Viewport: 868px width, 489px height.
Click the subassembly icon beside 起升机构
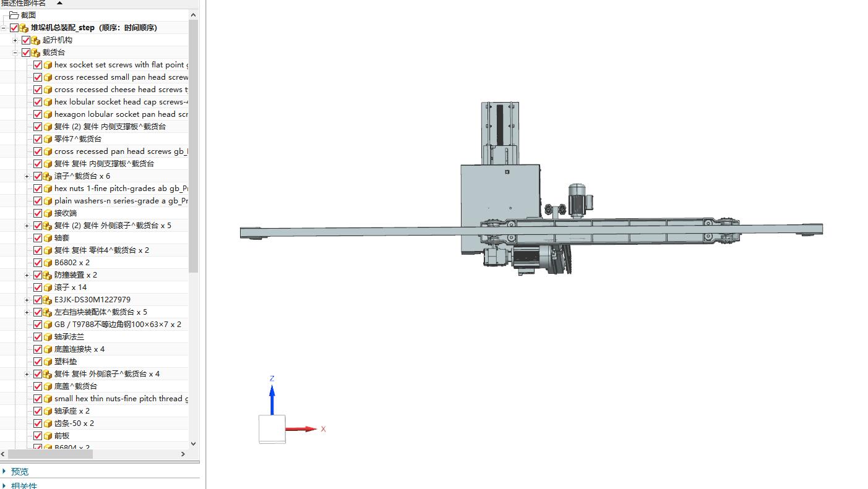coord(36,40)
